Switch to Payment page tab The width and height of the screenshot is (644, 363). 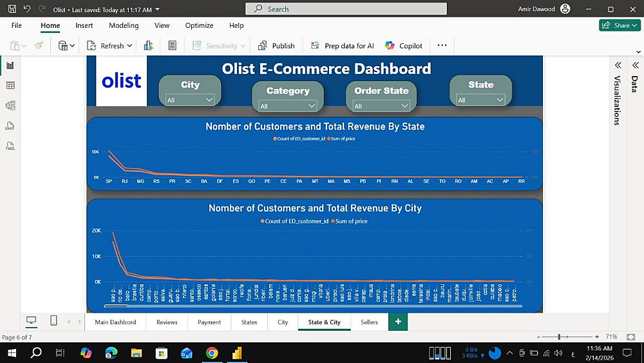pos(209,322)
